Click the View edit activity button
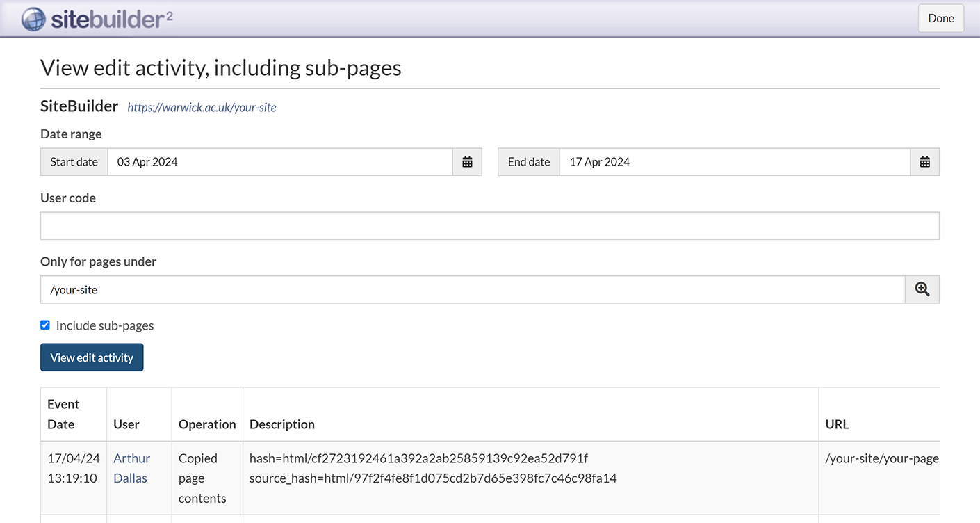Screen dimensions: 980x523 (x=92, y=357)
